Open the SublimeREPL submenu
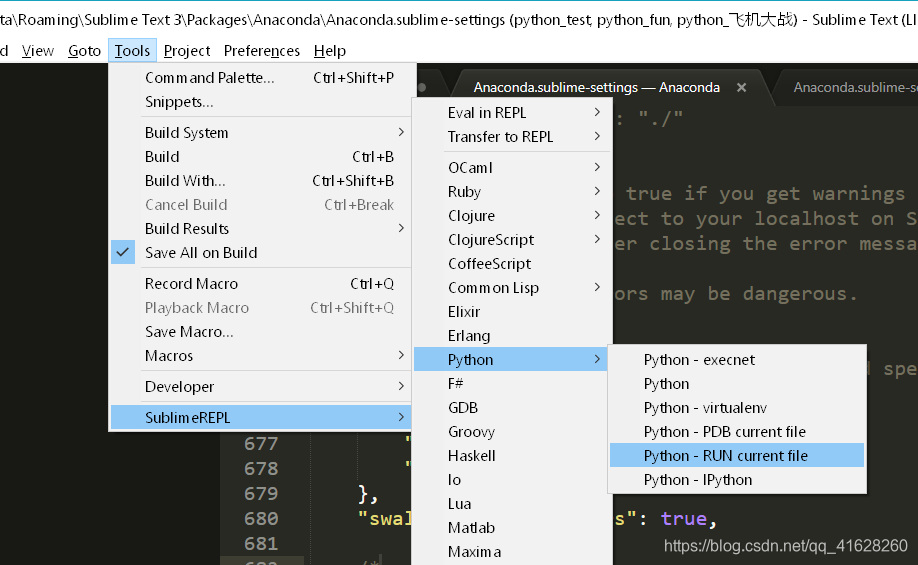This screenshot has width=918, height=565. click(x=261, y=418)
